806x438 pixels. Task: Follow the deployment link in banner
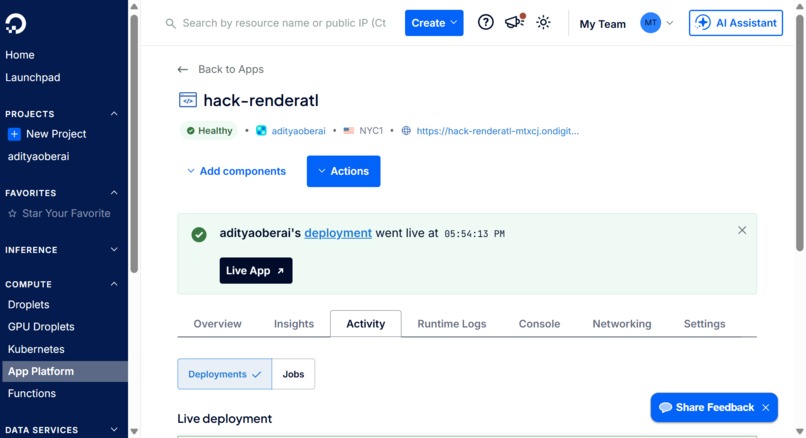point(338,233)
